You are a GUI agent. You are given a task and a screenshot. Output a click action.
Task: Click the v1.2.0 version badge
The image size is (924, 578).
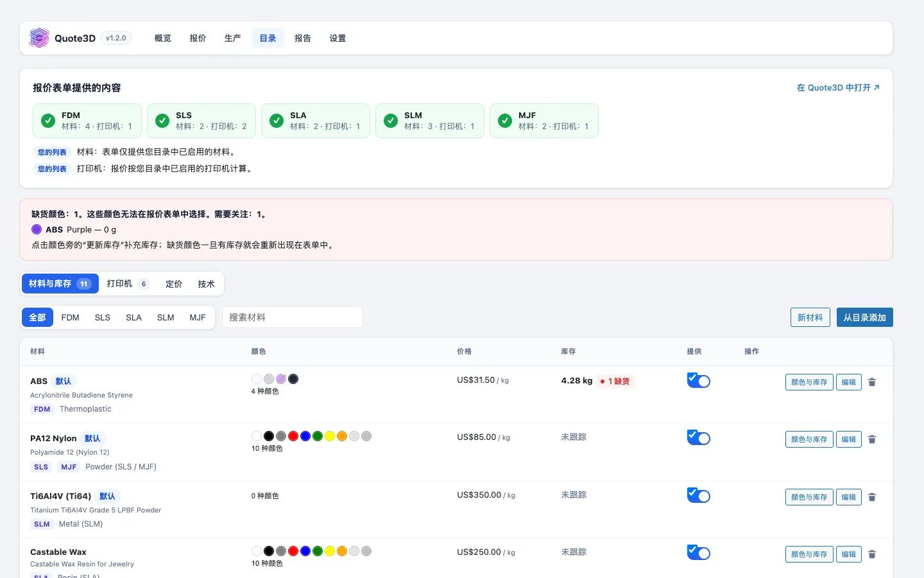pos(116,38)
